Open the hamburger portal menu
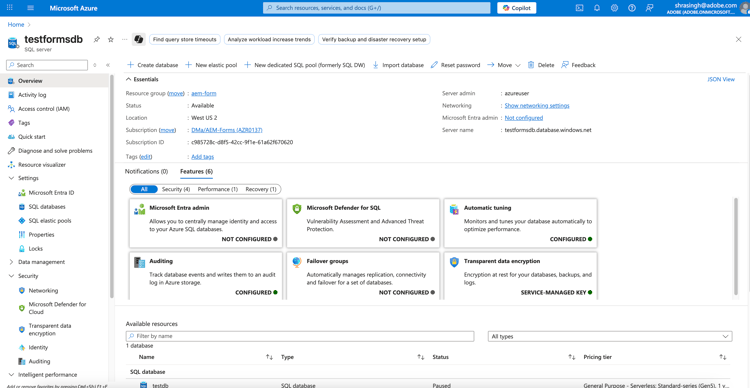Image resolution: width=750 pixels, height=388 pixels. 31,8
